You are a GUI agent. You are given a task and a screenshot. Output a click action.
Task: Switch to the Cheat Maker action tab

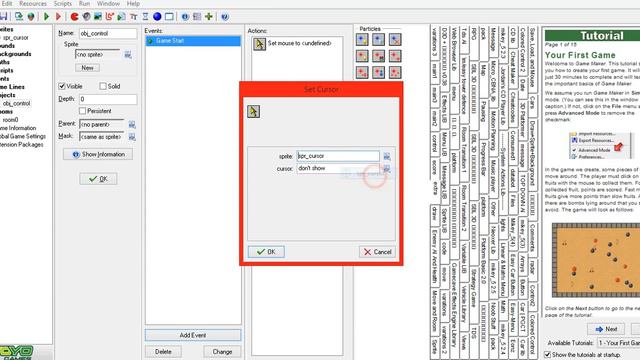click(513, 68)
